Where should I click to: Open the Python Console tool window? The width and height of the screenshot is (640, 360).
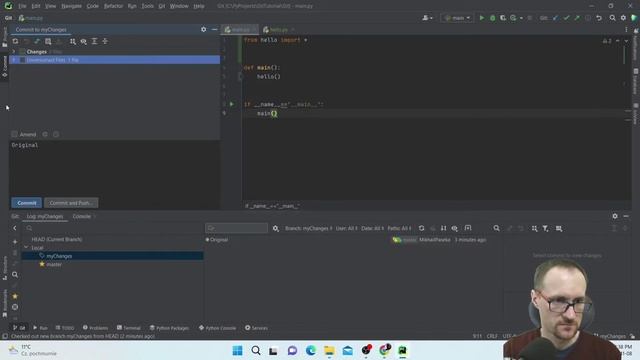click(218, 328)
